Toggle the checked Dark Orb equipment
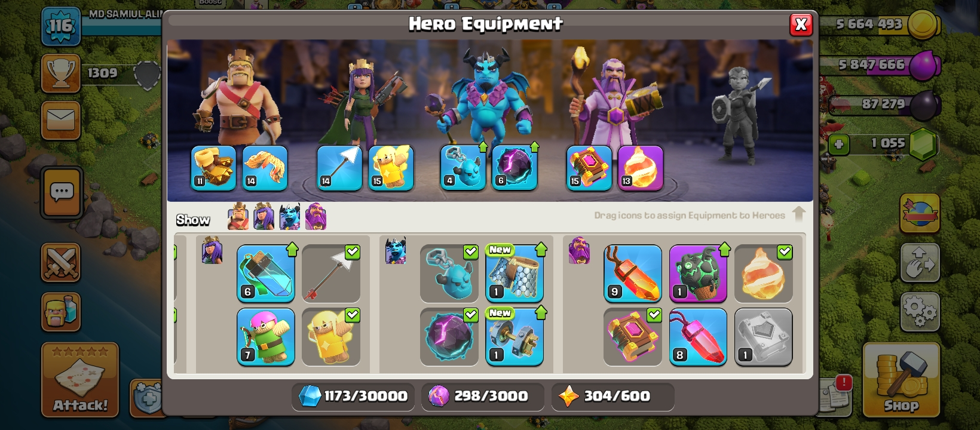The image size is (980, 430). point(449,337)
